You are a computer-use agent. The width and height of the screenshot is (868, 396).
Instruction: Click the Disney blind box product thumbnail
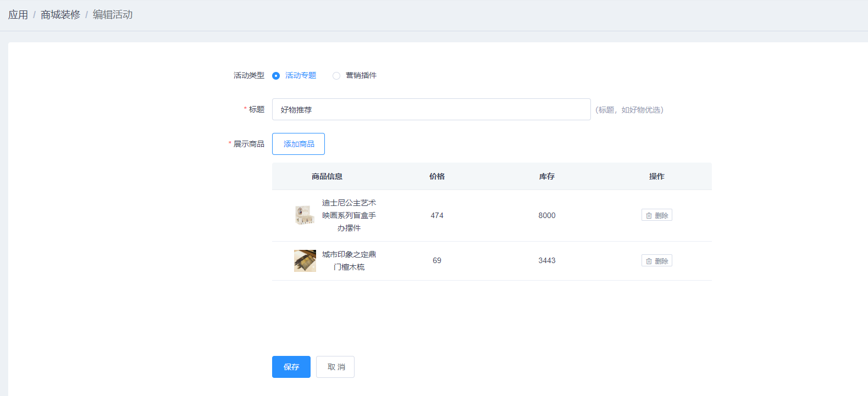pos(305,215)
